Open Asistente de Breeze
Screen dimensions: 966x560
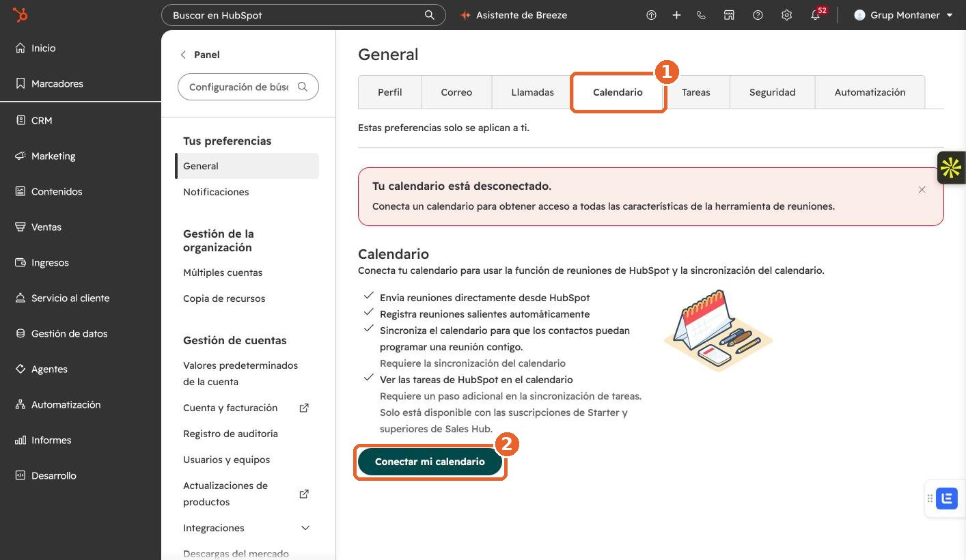coord(514,15)
